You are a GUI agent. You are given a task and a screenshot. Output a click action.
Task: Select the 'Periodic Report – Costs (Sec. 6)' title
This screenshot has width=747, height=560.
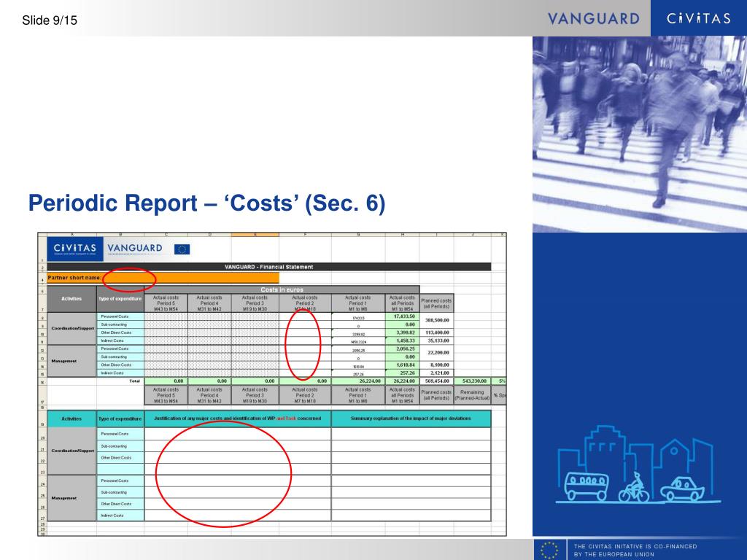pyautogui.click(x=206, y=203)
